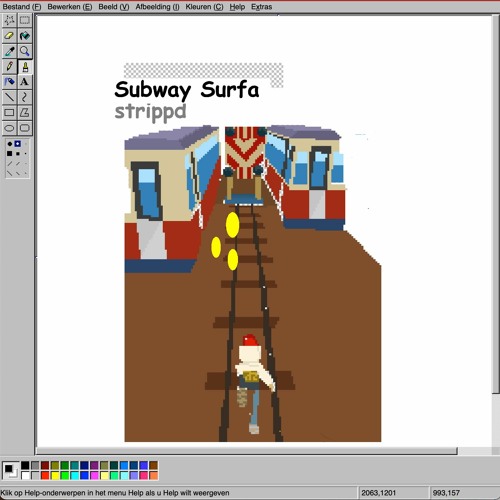Pick the spring green palette color
This screenshot has height=500, width=500.
114,475
